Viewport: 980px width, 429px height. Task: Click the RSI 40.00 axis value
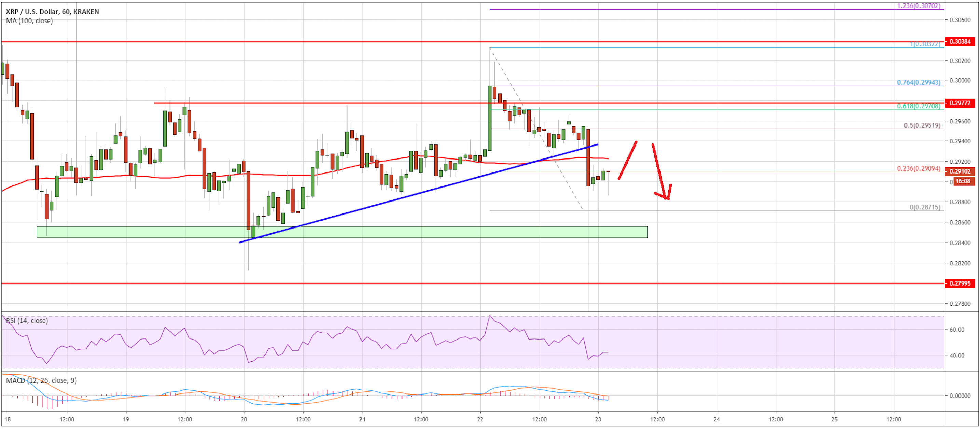pos(957,356)
